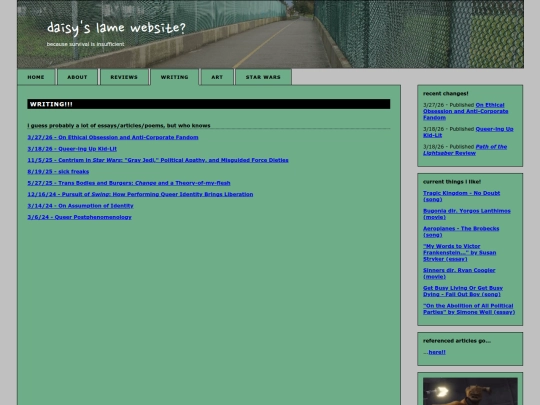This screenshot has width=540, height=405.
Task: Open 12/16/24 Pursuit of Swing essay
Action: (x=140, y=194)
